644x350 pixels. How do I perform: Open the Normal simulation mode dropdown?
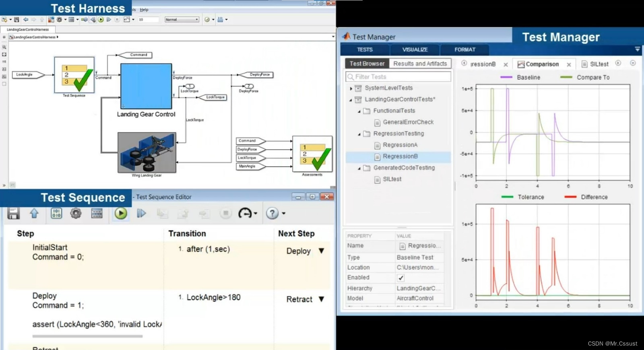[182, 19]
